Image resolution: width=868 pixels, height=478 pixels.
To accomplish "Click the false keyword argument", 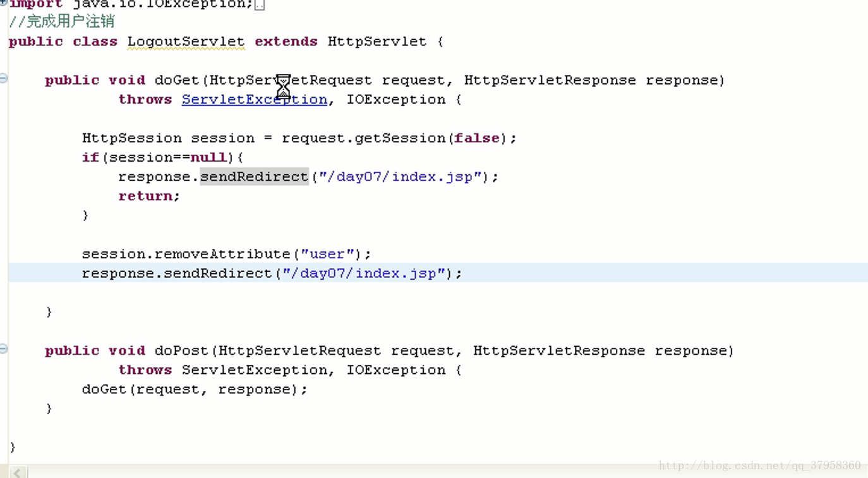I will point(477,138).
